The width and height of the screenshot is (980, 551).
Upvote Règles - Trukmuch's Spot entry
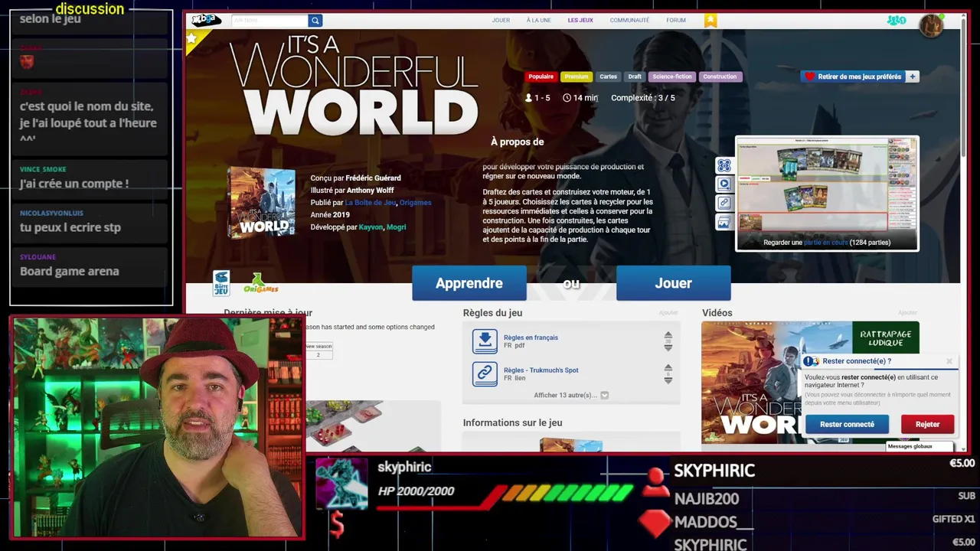coord(668,369)
